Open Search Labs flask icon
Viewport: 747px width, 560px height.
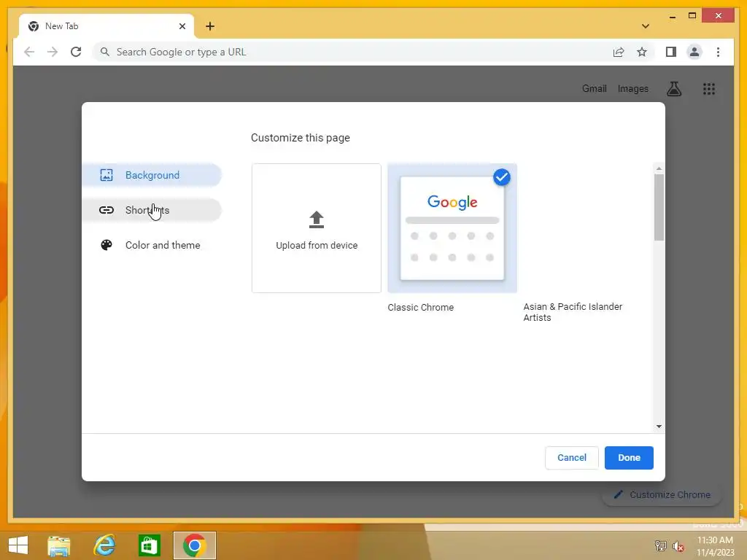(x=673, y=88)
